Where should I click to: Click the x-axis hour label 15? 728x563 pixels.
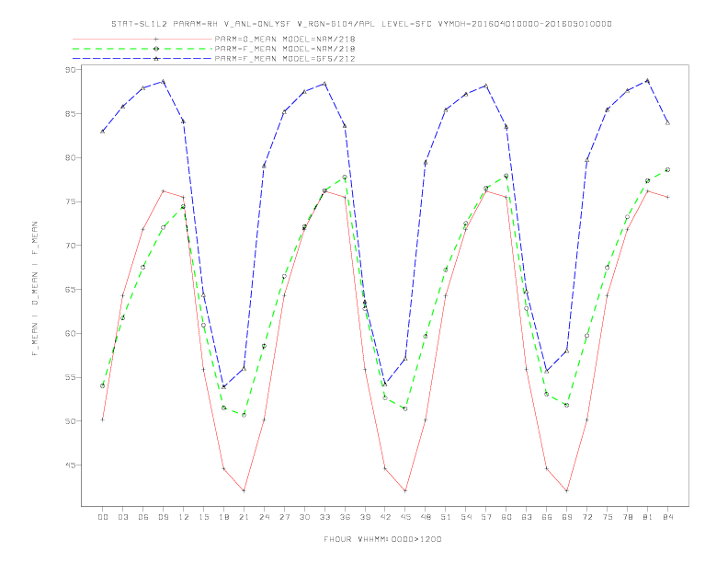[203, 517]
